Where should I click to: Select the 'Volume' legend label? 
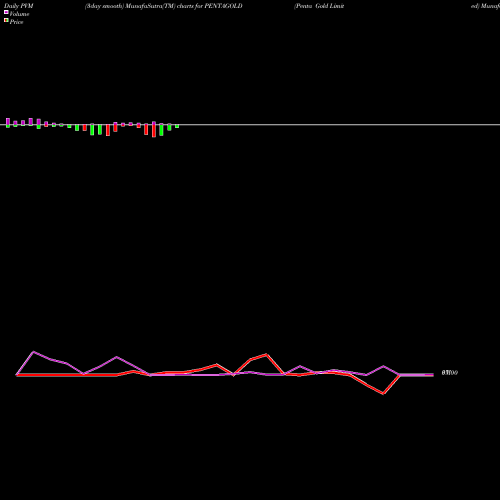pyautogui.click(x=19, y=14)
